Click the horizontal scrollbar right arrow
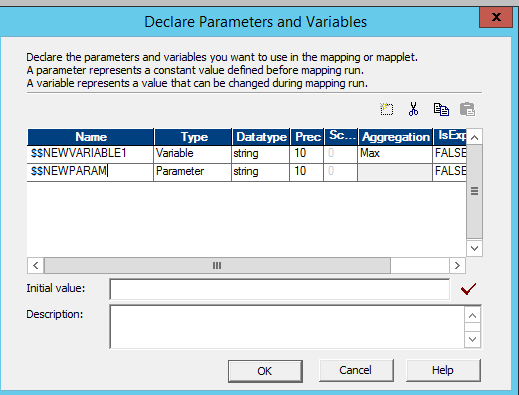The width and height of the screenshot is (519, 395). click(x=457, y=266)
